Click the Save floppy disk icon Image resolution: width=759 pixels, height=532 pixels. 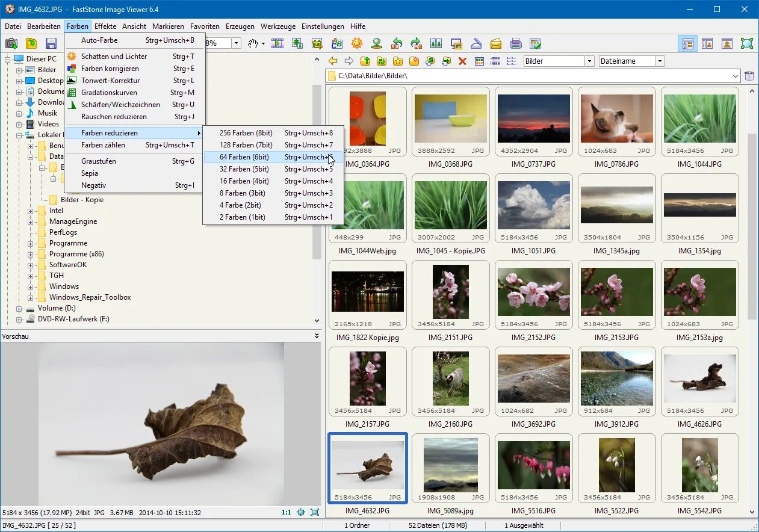point(51,43)
